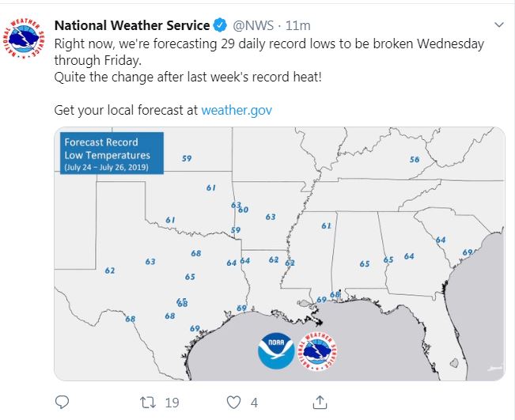Click the 56 temperature marker on the map

415,160
